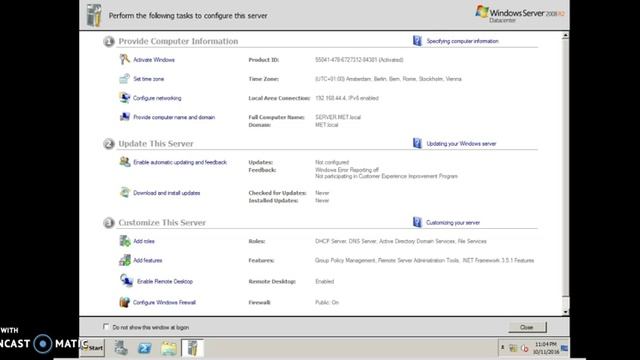Screen dimensions: 640x360
Task: Open the Activate Windows link
Action: (x=154, y=60)
